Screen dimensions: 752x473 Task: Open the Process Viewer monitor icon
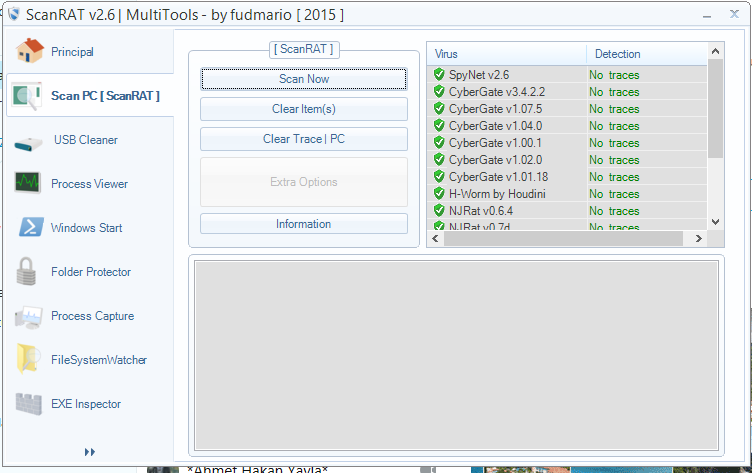[27, 183]
